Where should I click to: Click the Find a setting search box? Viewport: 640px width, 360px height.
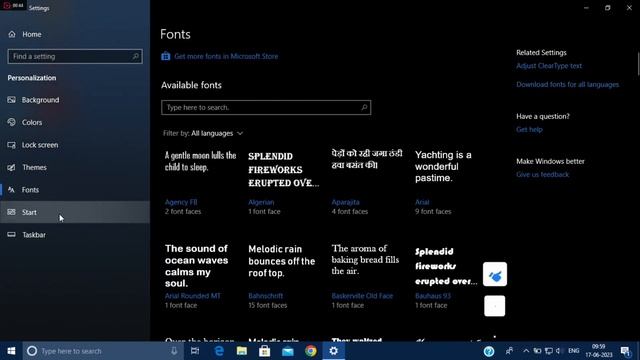75,56
